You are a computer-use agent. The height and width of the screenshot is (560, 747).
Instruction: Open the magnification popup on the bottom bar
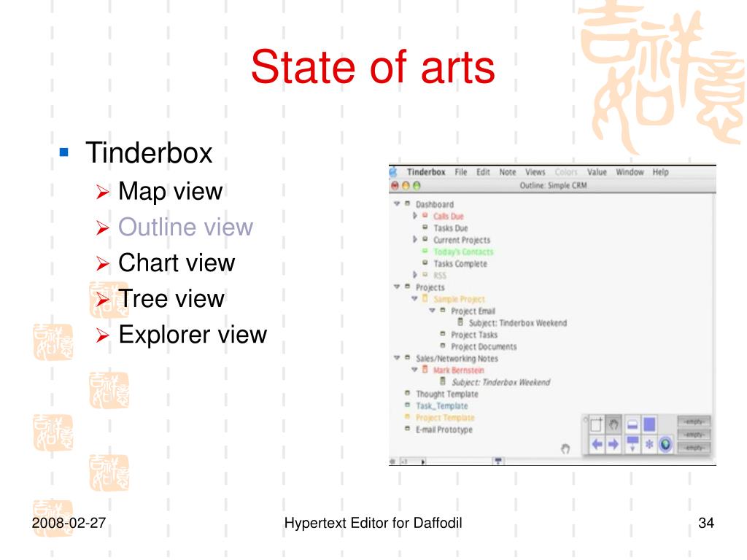point(413,462)
